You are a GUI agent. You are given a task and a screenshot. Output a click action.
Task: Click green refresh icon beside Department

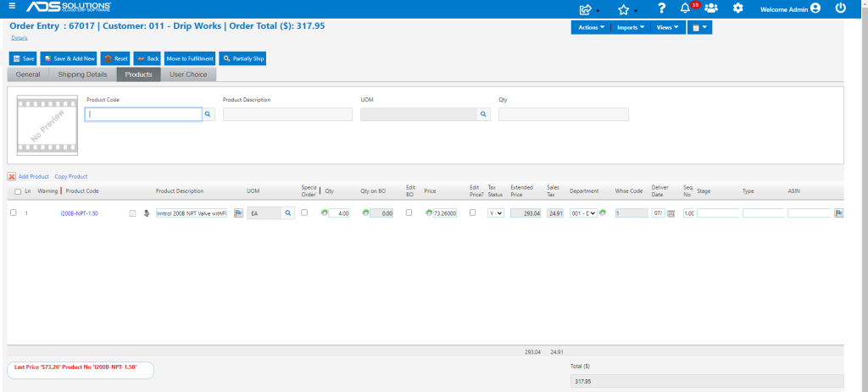[603, 213]
